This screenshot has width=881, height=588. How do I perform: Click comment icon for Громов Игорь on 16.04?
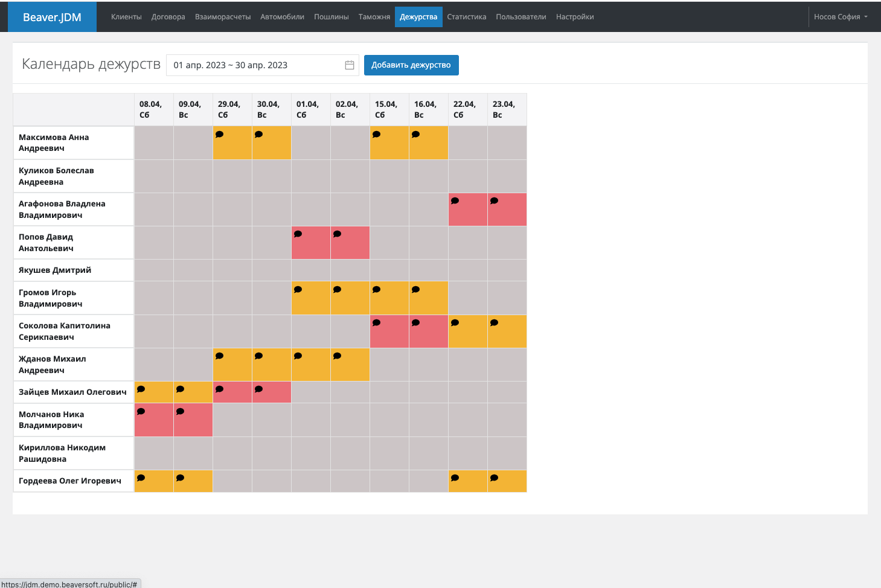pos(416,290)
